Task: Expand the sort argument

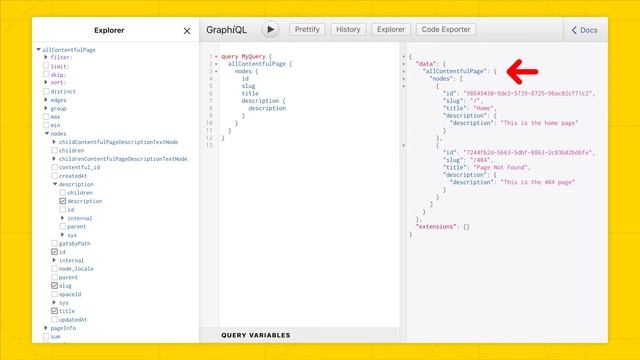Action: click(46, 82)
